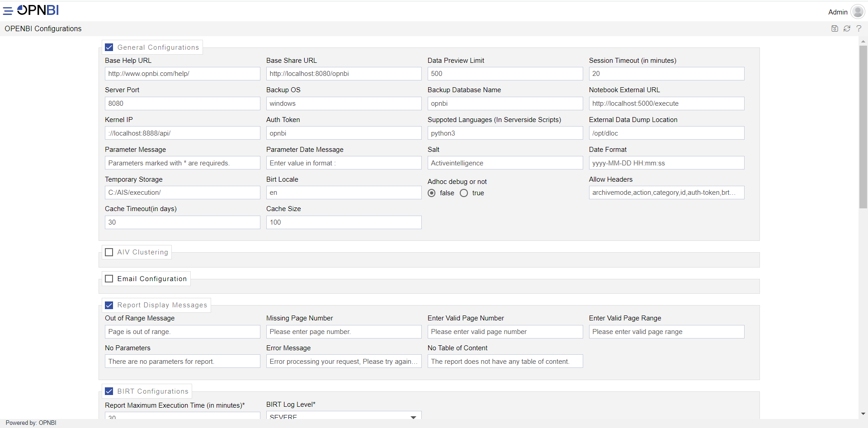This screenshot has height=428, width=868.
Task: Edit the Backup OS field
Action: [x=344, y=103]
